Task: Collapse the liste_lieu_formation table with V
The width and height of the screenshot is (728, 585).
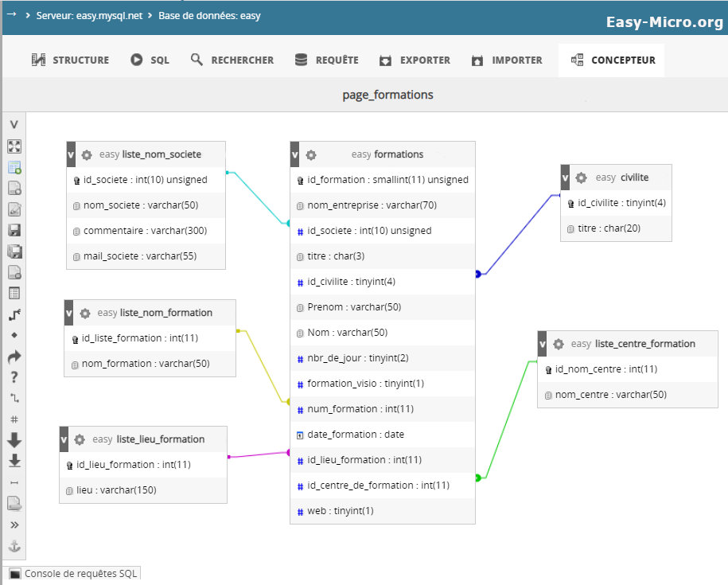Action: 64,439
